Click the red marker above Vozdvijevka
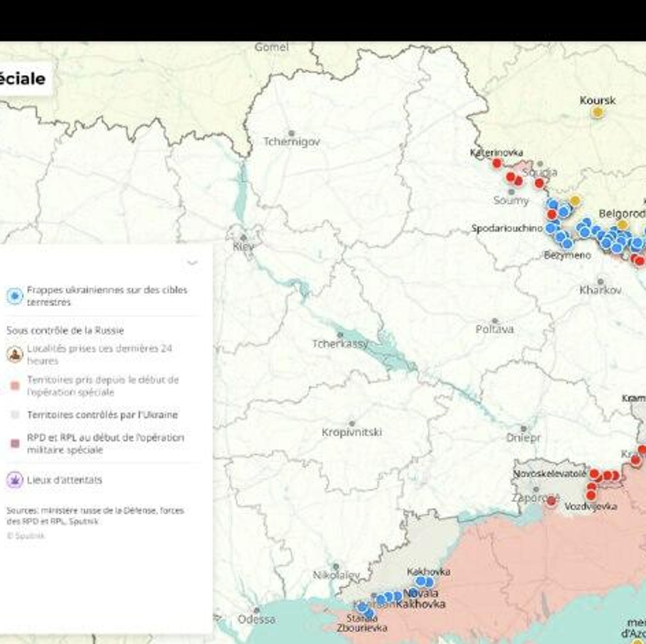The image size is (646, 644). click(591, 495)
